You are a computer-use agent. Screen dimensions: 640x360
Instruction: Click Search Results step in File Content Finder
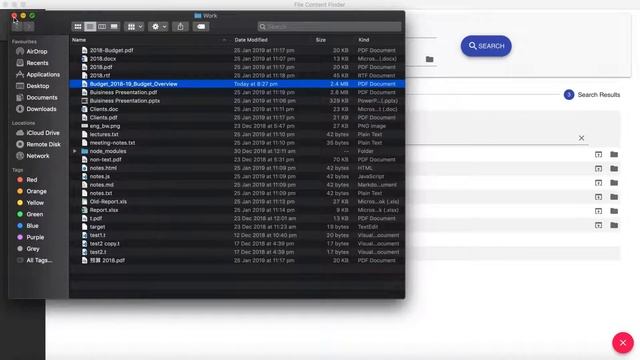(x=592, y=95)
